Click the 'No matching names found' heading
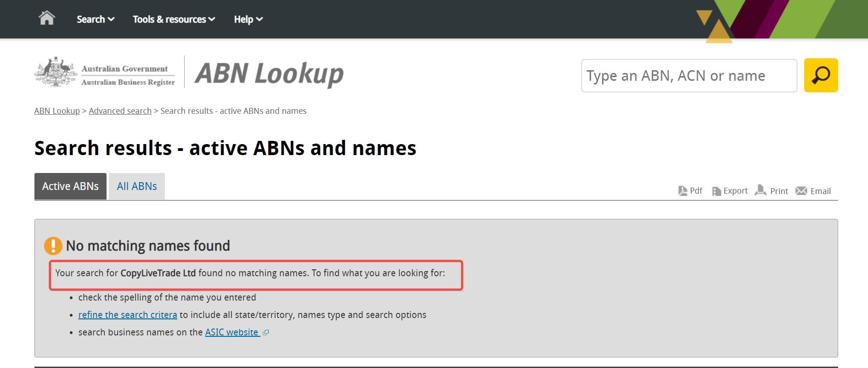This screenshot has height=368, width=868. point(148,246)
